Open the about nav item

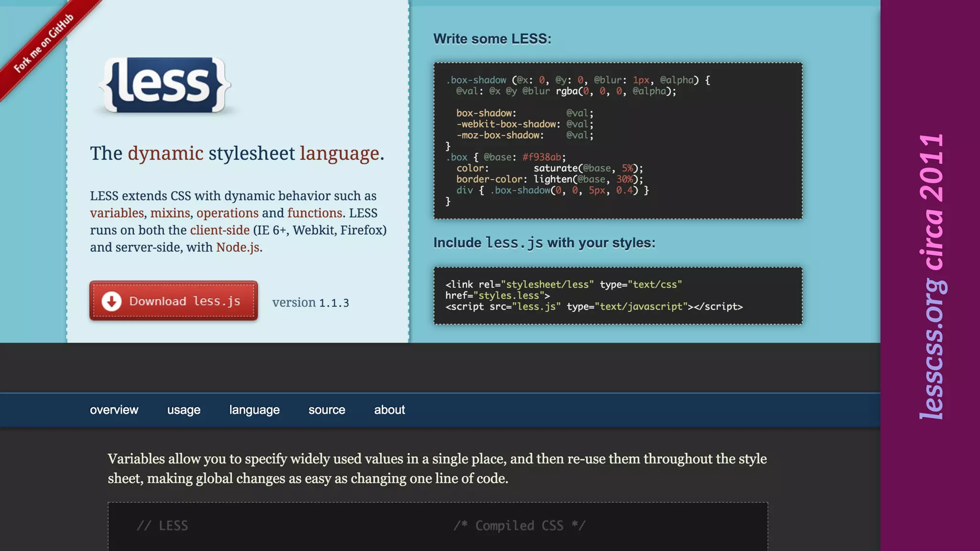[390, 410]
